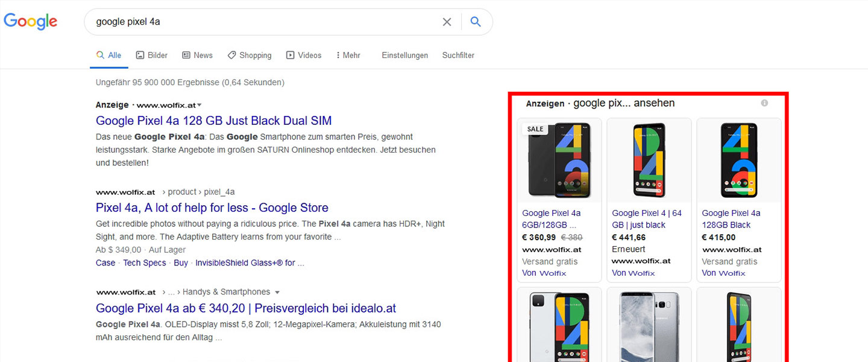
Task: Click the News newspaper icon
Action: (187, 55)
